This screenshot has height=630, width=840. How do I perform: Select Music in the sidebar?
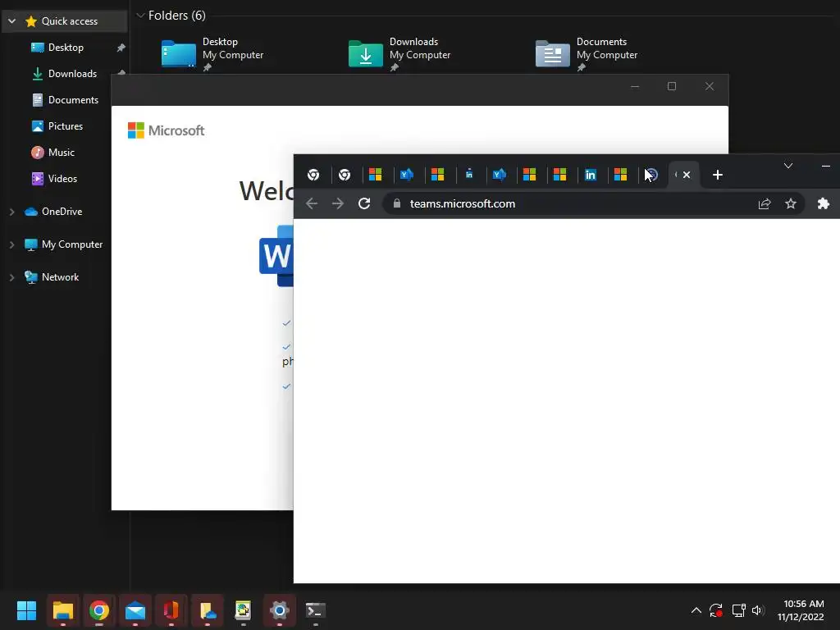click(x=61, y=152)
